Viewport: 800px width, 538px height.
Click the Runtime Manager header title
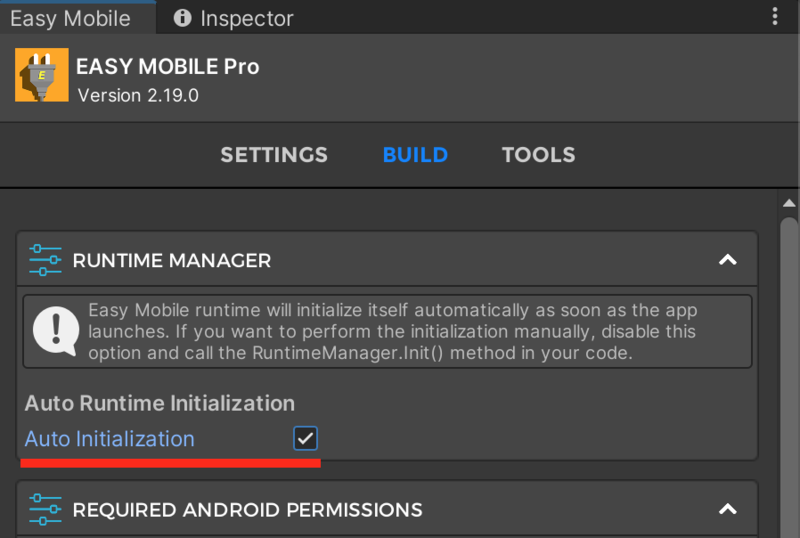point(171,260)
